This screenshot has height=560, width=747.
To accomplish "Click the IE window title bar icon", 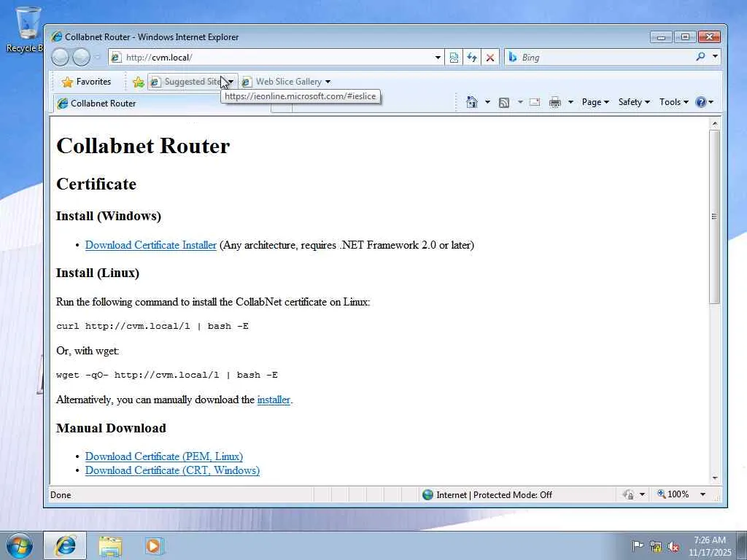I will tap(57, 36).
